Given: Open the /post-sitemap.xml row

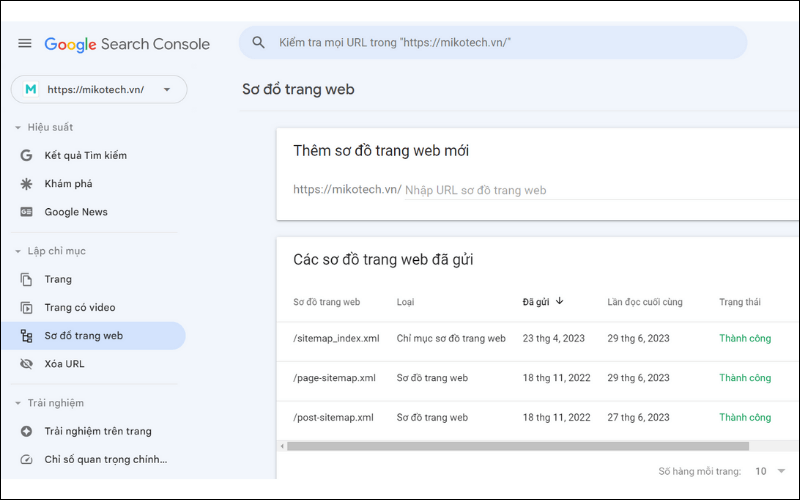Looking at the screenshot, I should point(538,417).
